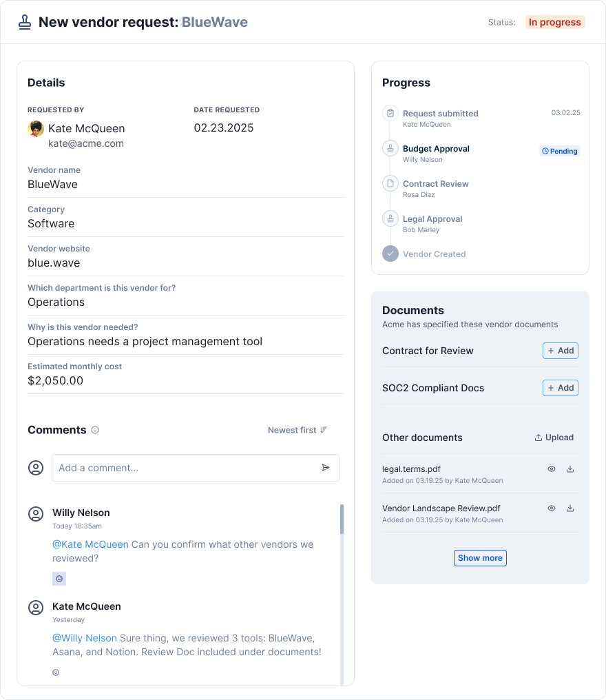Click the Request submitted step icon
Image resolution: width=606 pixels, height=700 pixels.
click(390, 114)
